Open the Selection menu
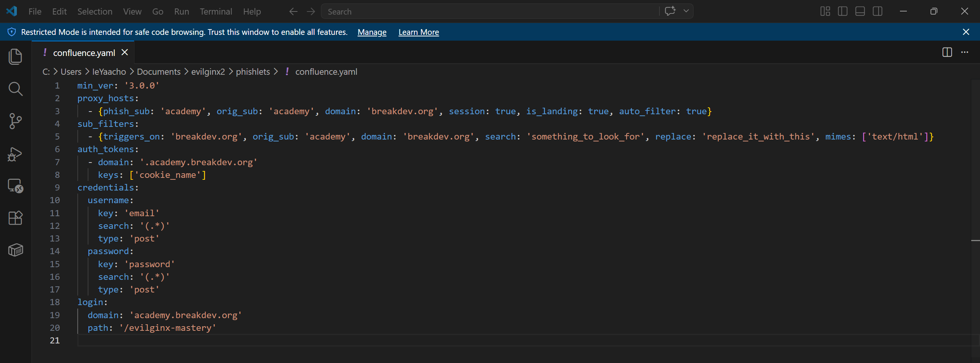The width and height of the screenshot is (980, 363). (95, 11)
